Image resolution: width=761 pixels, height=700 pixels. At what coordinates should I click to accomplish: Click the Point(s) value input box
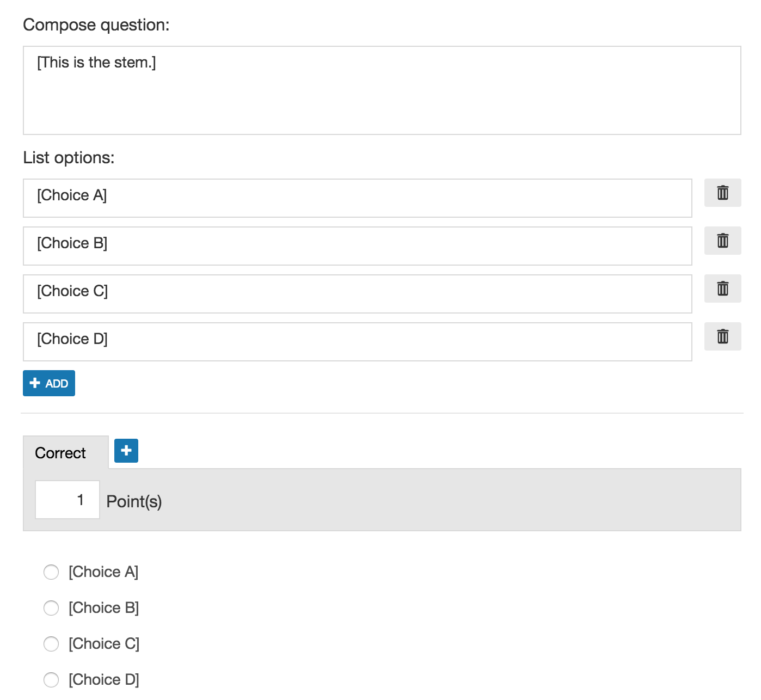tap(67, 500)
